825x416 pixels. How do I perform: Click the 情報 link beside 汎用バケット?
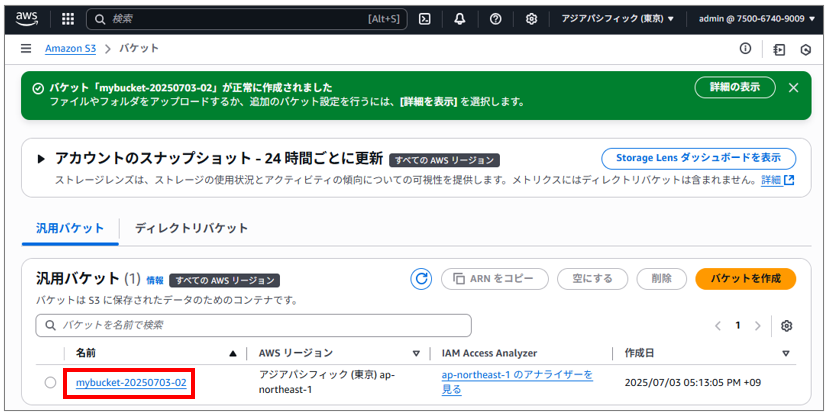(x=155, y=280)
